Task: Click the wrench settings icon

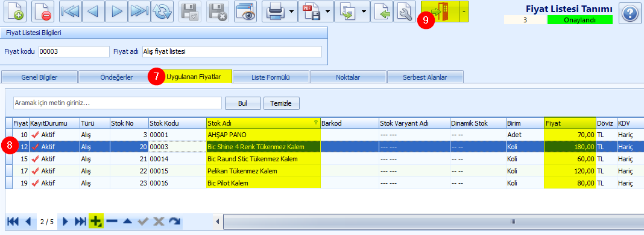Action: tap(405, 11)
